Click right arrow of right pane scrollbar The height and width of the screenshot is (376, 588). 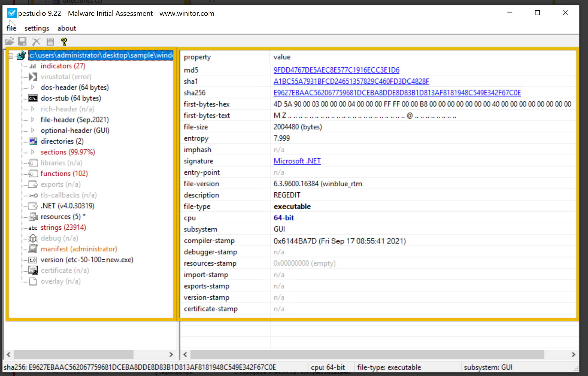pyautogui.click(x=573, y=354)
